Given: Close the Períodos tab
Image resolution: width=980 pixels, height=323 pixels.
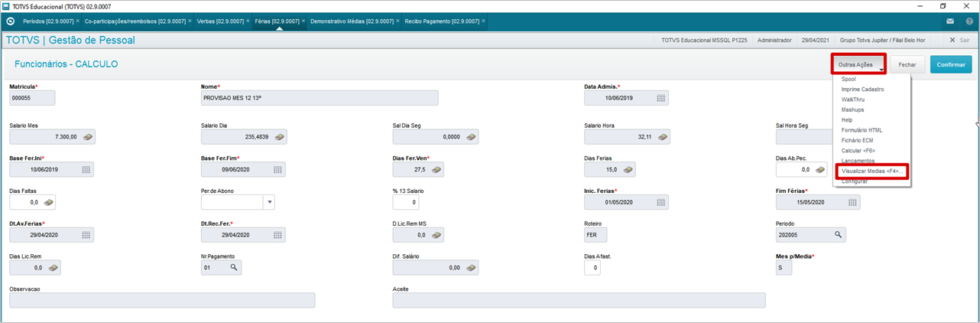Looking at the screenshot, I should coord(76,21).
